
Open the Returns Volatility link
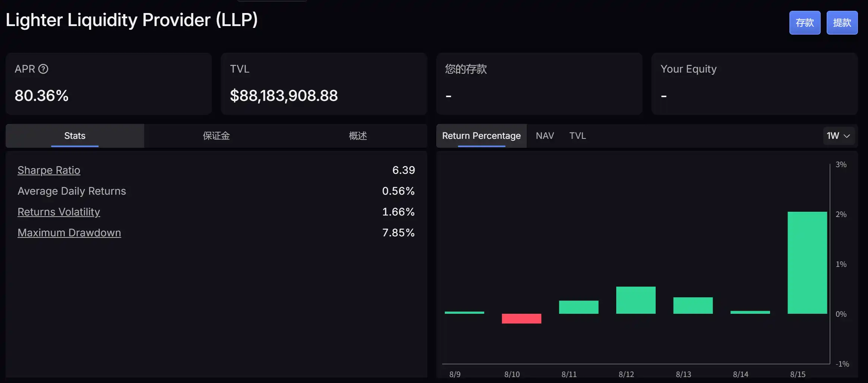coord(59,212)
